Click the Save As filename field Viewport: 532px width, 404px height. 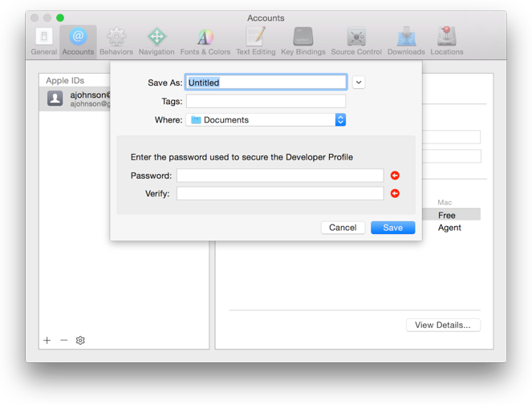click(x=266, y=82)
